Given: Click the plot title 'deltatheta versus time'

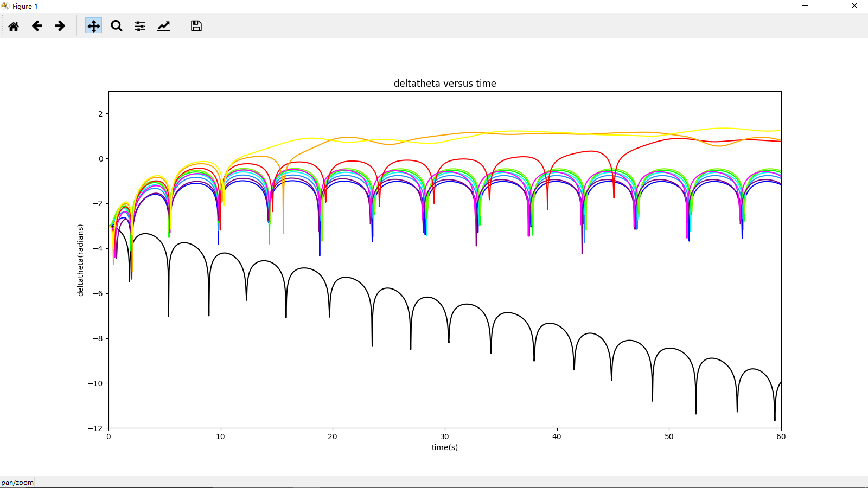Looking at the screenshot, I should (x=445, y=84).
